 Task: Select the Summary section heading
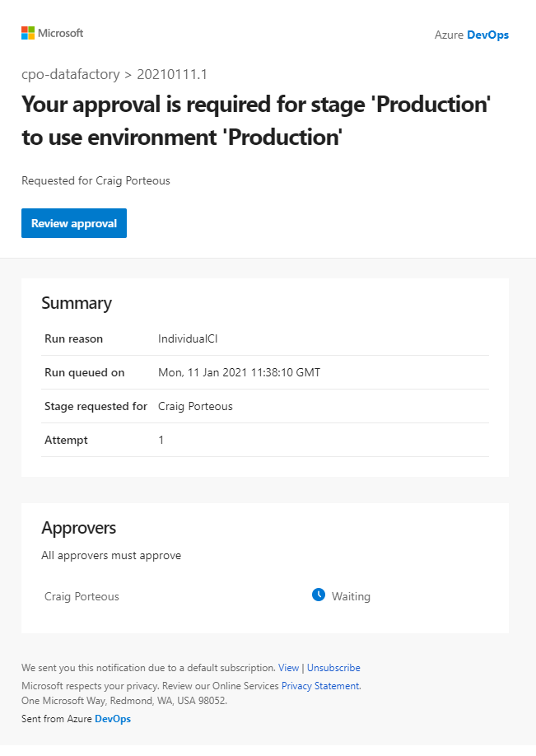click(x=77, y=303)
